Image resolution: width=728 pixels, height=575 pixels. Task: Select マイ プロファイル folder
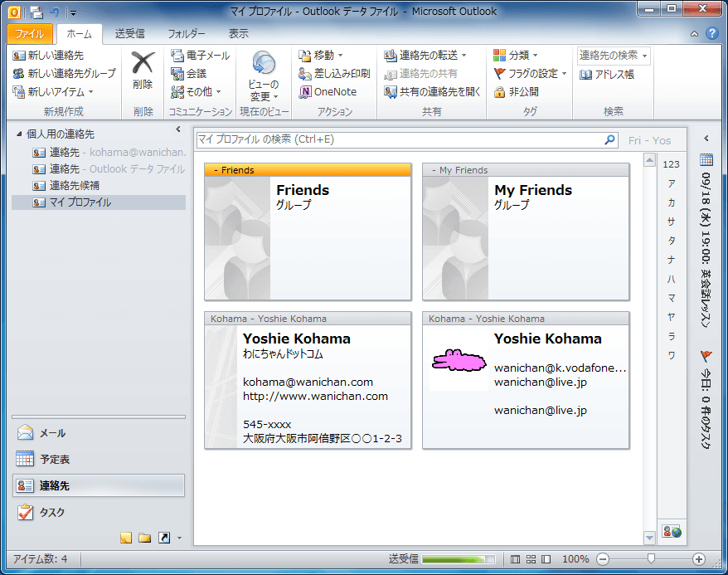[99, 202]
